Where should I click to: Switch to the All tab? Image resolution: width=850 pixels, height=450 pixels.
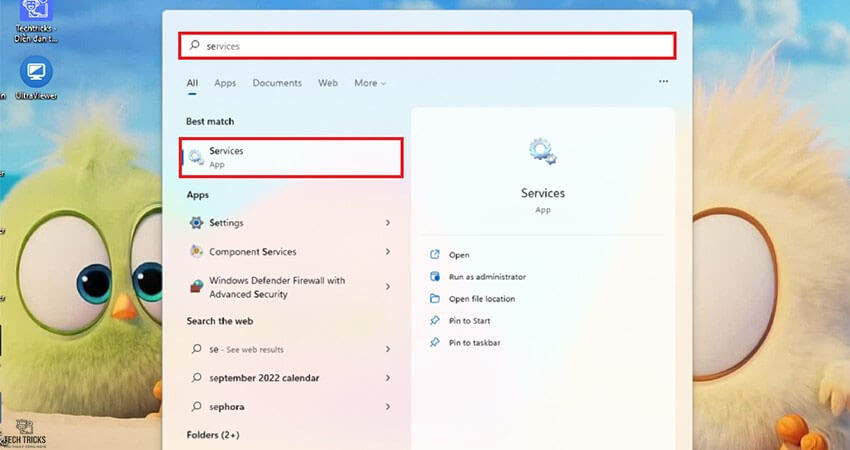click(x=192, y=83)
